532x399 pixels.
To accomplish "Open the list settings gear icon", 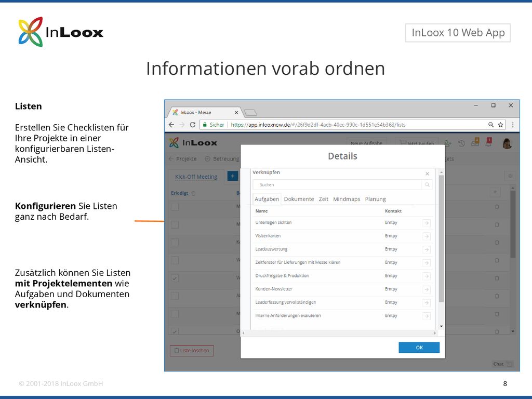I will (x=510, y=176).
